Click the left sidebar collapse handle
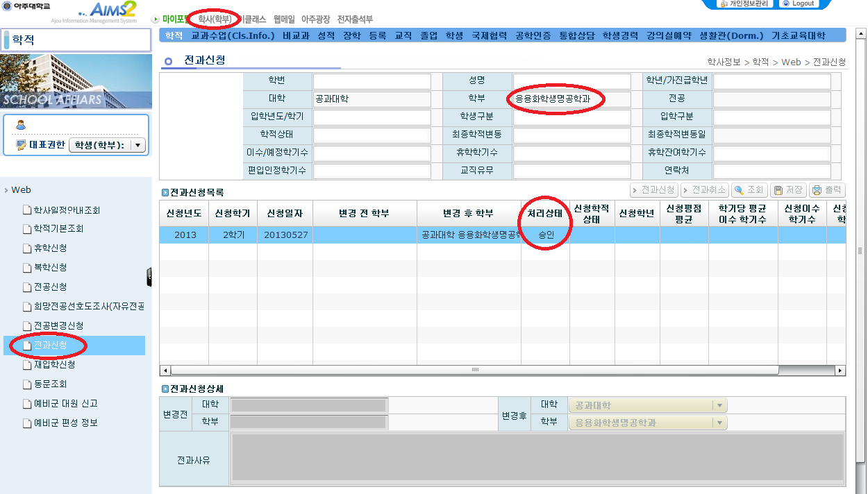The width and height of the screenshot is (868, 494). (149, 277)
